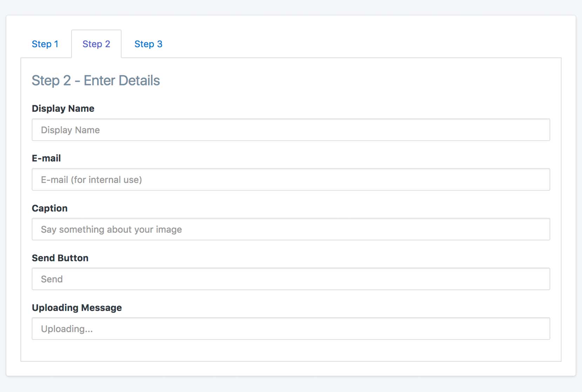582x392 pixels.
Task: Select the Step 2 tab
Action: click(x=96, y=44)
